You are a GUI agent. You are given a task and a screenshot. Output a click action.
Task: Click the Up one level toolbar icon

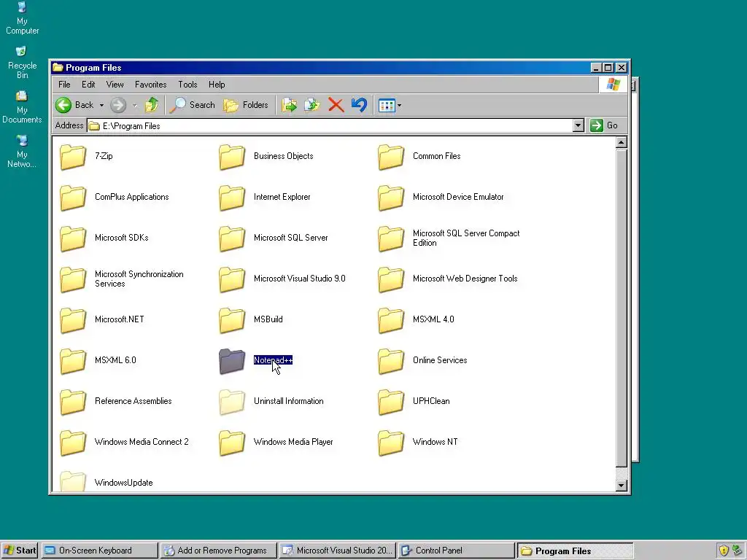pos(152,105)
